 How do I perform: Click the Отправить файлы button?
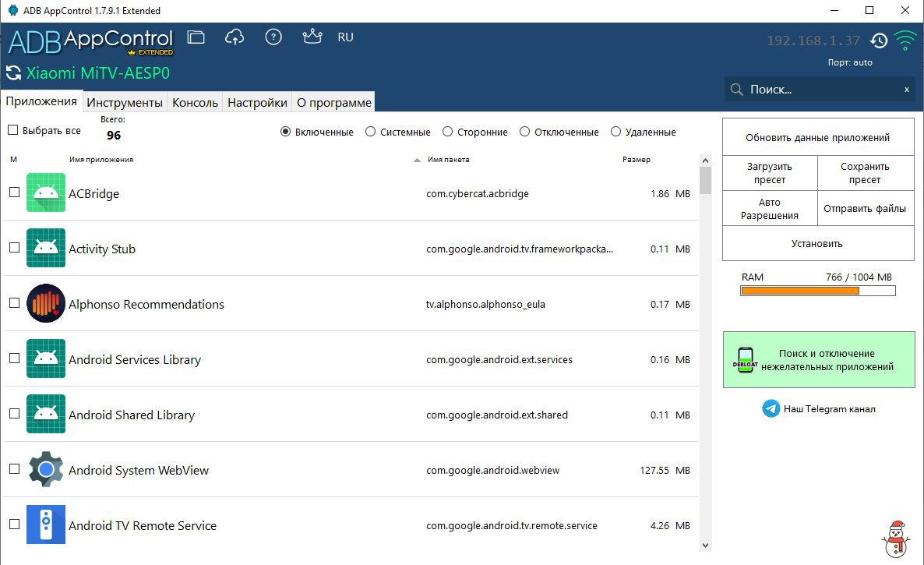[866, 209]
